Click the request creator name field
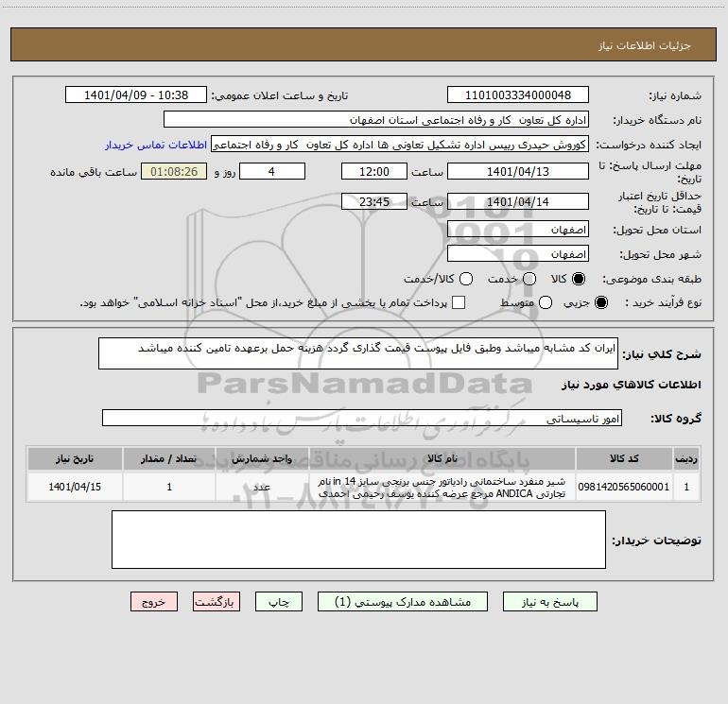The height and width of the screenshot is (704, 728). 400,145
